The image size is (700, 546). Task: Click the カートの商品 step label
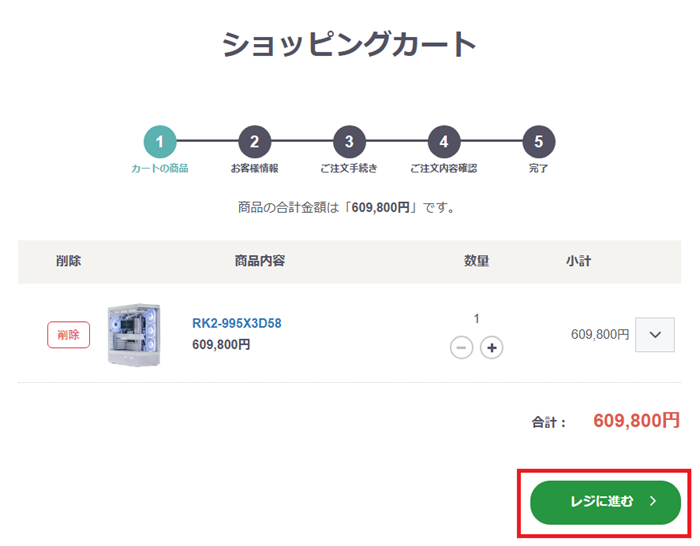click(160, 168)
